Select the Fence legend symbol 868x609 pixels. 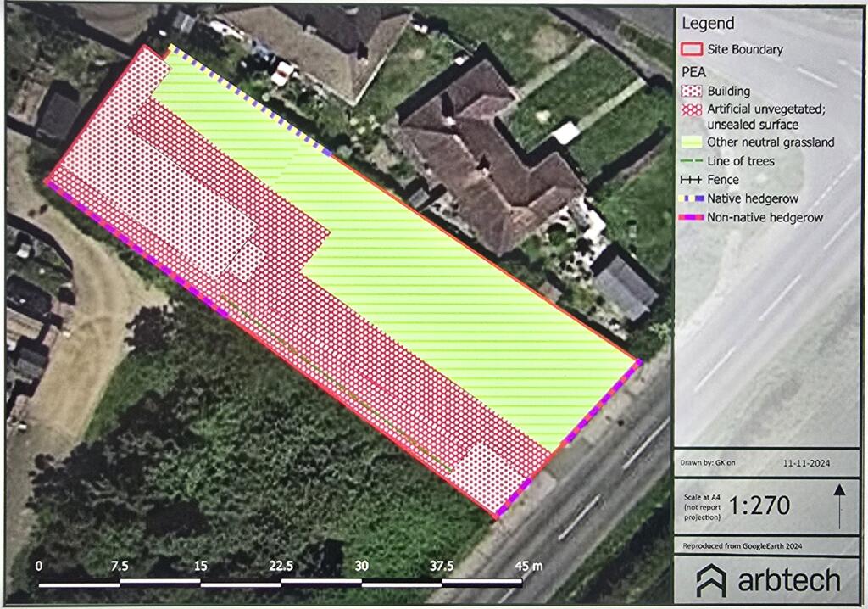(x=692, y=180)
